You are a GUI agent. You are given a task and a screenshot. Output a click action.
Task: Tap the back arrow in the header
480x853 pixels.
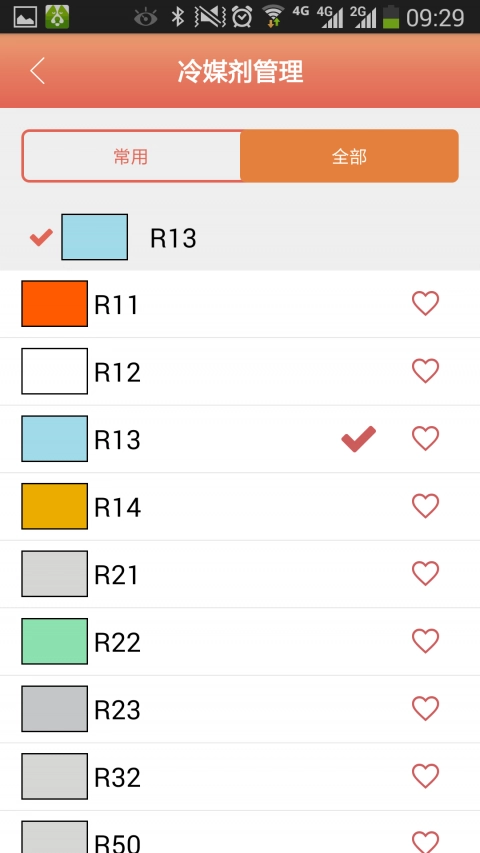click(x=37, y=71)
